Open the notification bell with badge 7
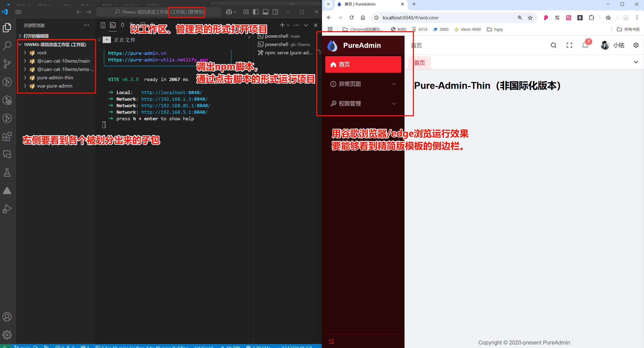The image size is (644, 348). coord(585,45)
